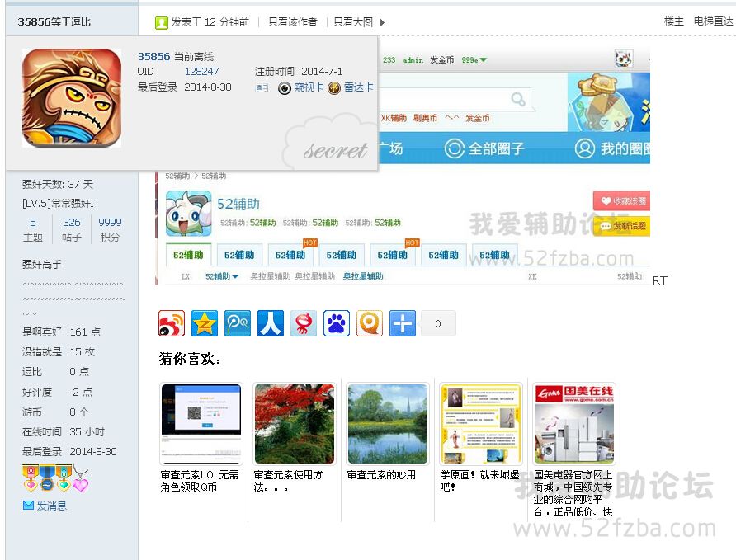Click link text 审查元素的妙用
Viewport: 736px width, 560px height.
pos(381,475)
